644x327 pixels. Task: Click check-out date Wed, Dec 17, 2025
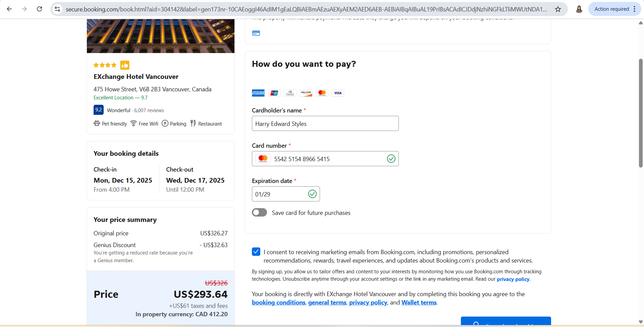coord(195,180)
